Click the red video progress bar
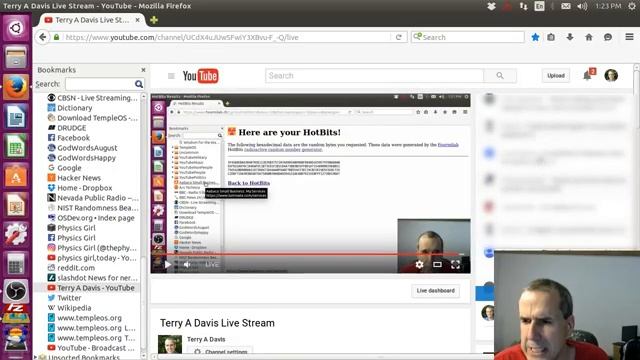The width and height of the screenshot is (640, 360). pos(306,253)
